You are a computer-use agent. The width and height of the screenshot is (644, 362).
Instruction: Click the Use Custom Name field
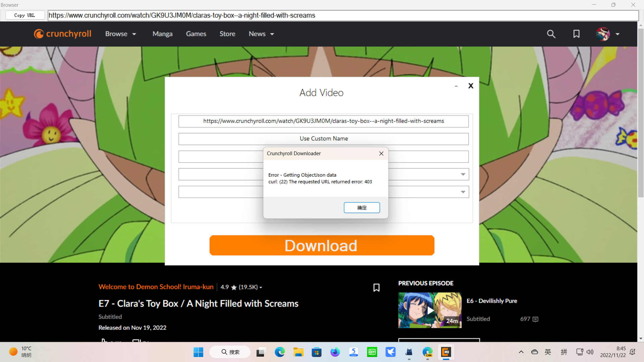[x=323, y=139]
